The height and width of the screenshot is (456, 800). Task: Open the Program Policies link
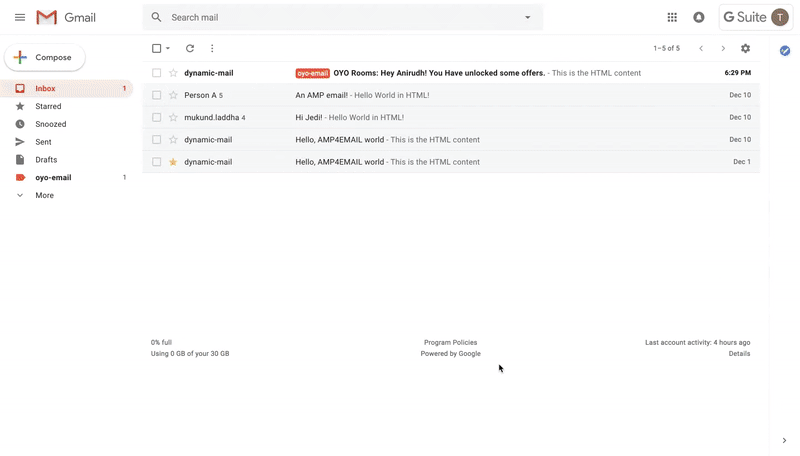tap(450, 343)
